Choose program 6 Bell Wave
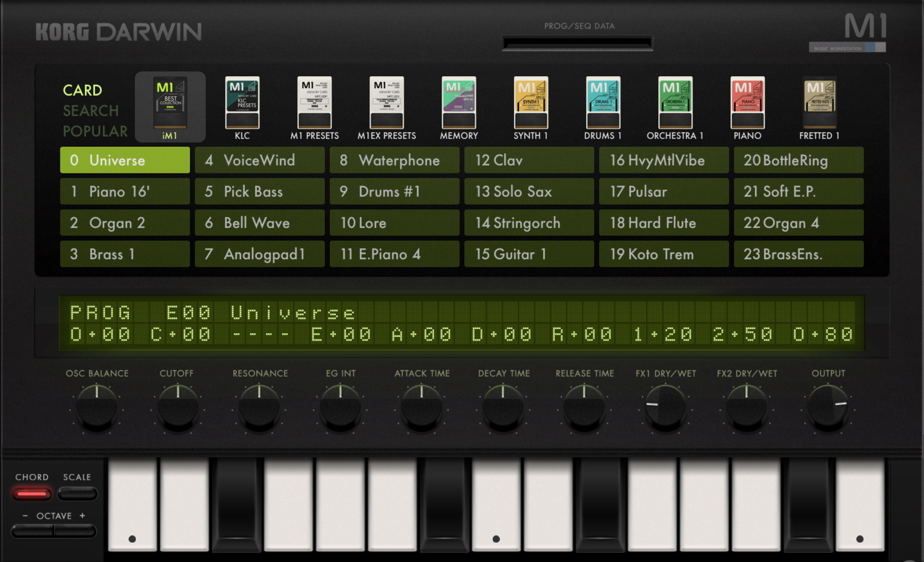This screenshot has width=924, height=562. [x=260, y=223]
